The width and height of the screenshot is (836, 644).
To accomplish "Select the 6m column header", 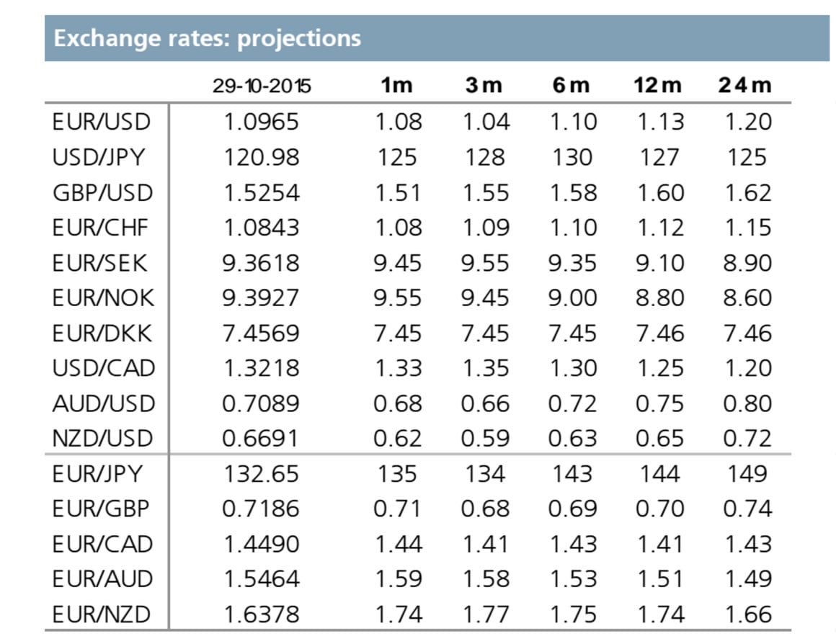I will pyautogui.click(x=572, y=86).
